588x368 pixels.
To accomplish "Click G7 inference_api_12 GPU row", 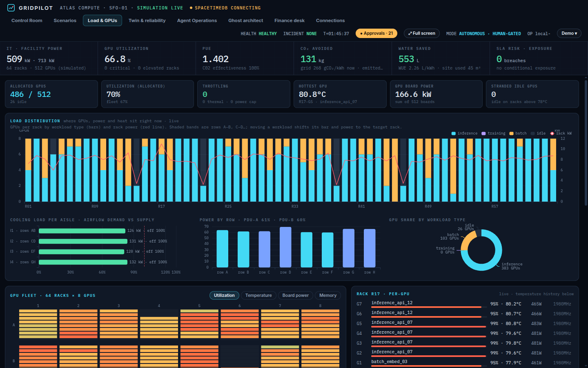I will click(465, 304).
